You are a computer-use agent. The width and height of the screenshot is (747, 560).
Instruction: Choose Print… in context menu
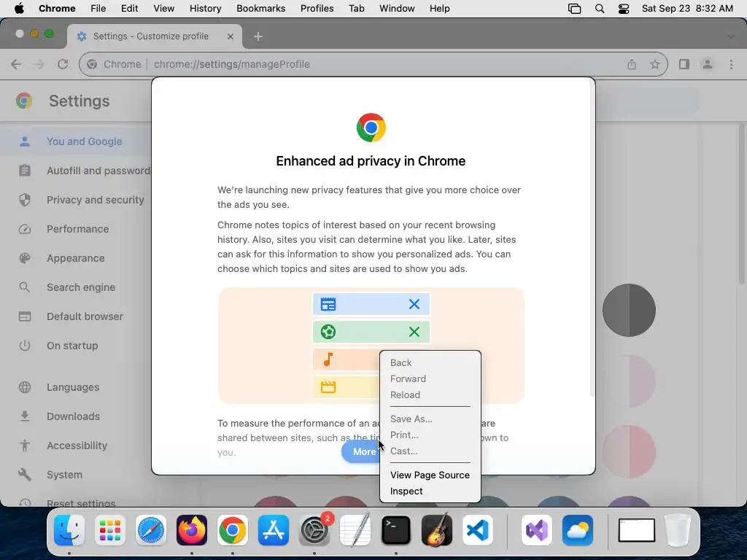pos(404,435)
